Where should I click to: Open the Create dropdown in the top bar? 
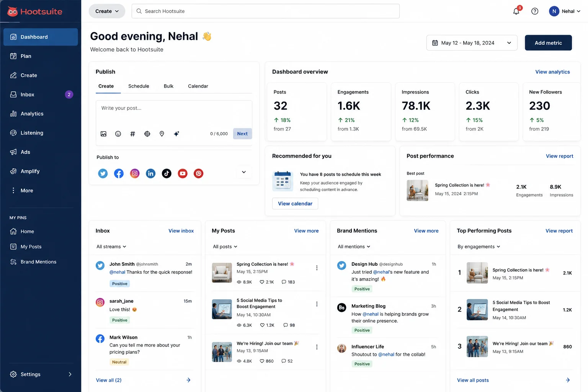[107, 11]
